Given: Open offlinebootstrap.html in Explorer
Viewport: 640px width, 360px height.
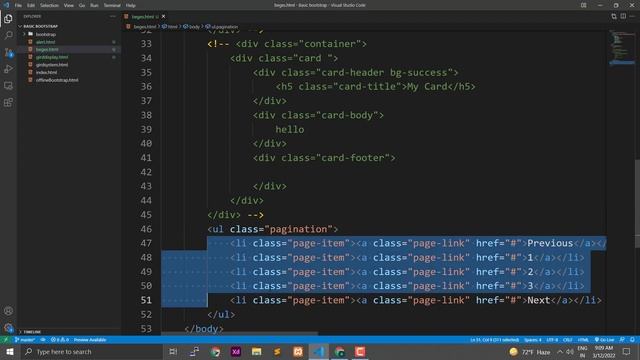Looking at the screenshot, I should click(57, 80).
